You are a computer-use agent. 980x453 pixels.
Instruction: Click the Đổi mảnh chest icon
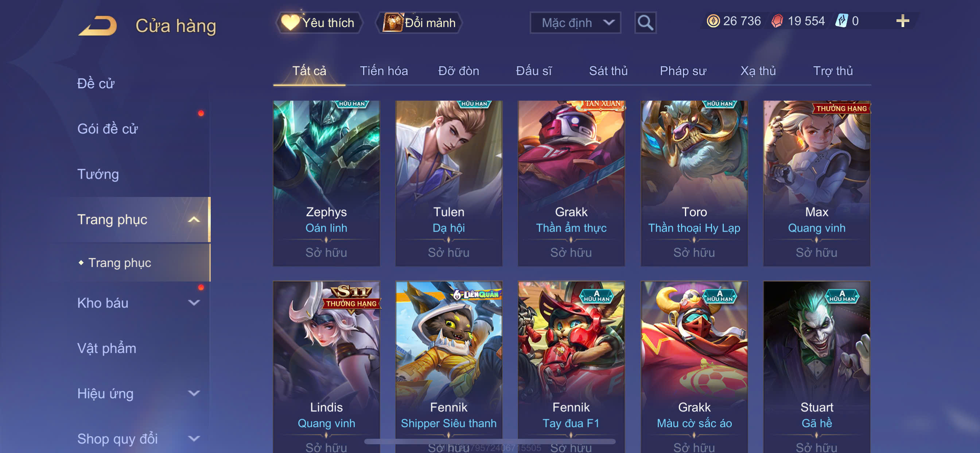point(393,23)
